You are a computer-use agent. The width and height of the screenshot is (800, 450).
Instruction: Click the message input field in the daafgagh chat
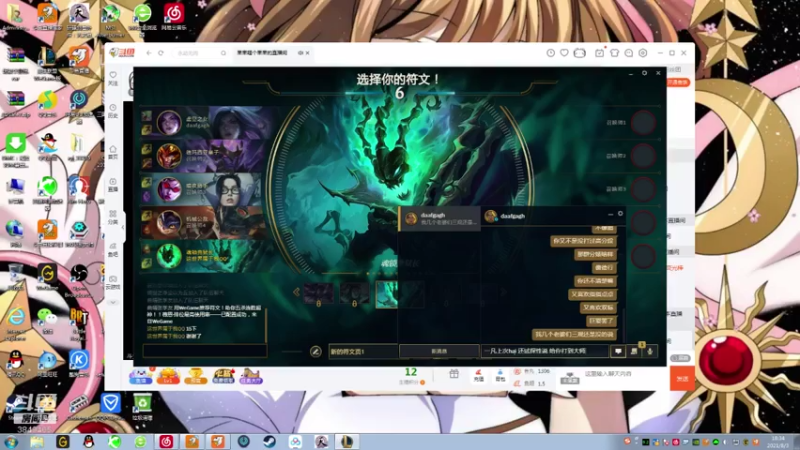pyautogui.click(x=544, y=351)
